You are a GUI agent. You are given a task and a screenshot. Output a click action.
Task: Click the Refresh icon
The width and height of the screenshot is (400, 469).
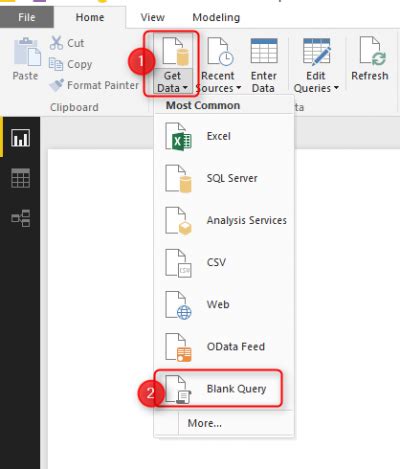[373, 51]
